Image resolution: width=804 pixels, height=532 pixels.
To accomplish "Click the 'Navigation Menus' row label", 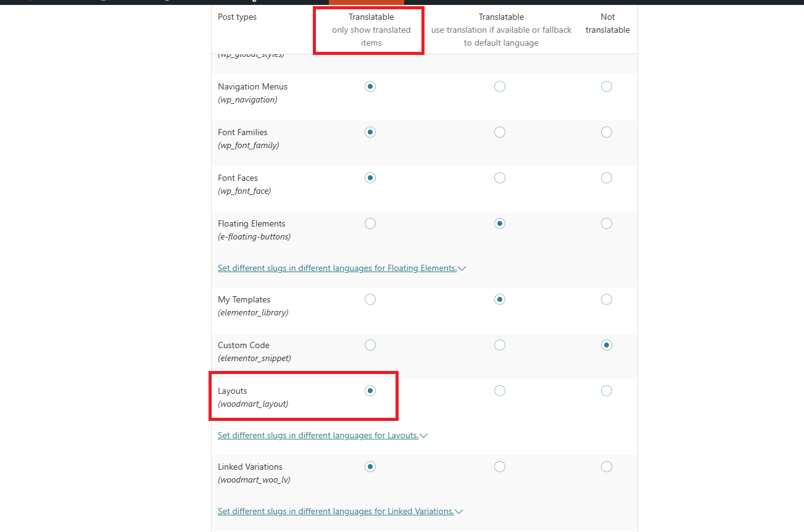I will point(252,86).
